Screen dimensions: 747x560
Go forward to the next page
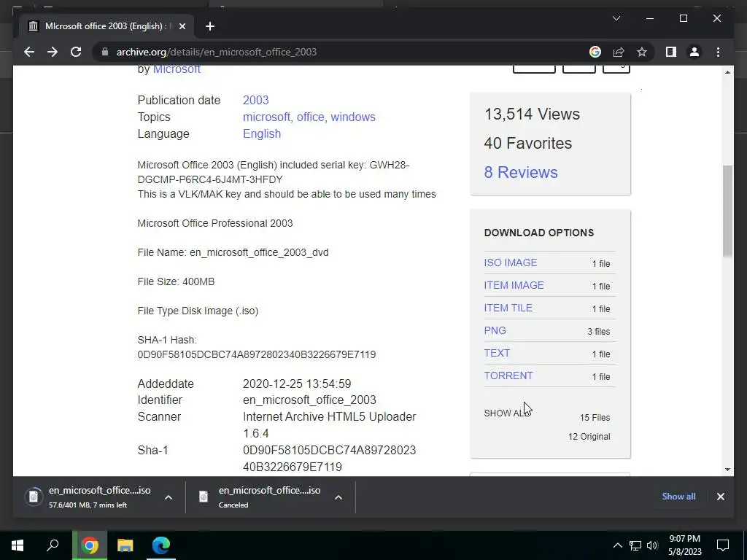(53, 52)
